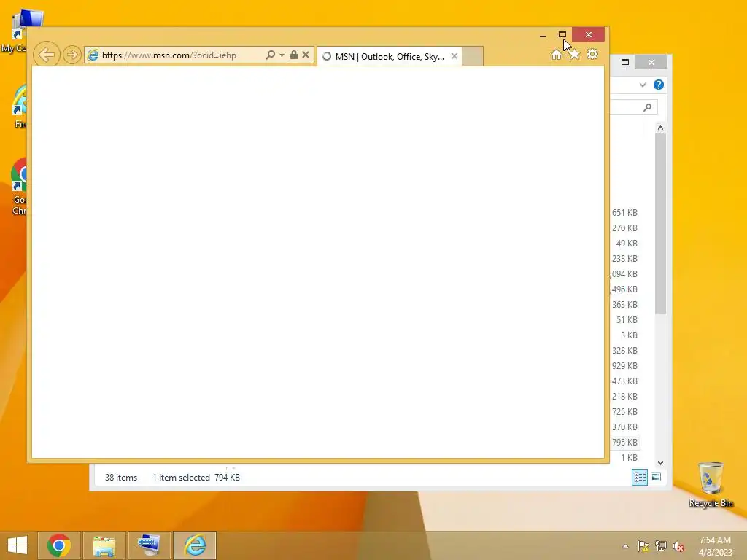Screen dimensions: 747x560
Task: Select the file sized 270 KB
Action: 624,228
